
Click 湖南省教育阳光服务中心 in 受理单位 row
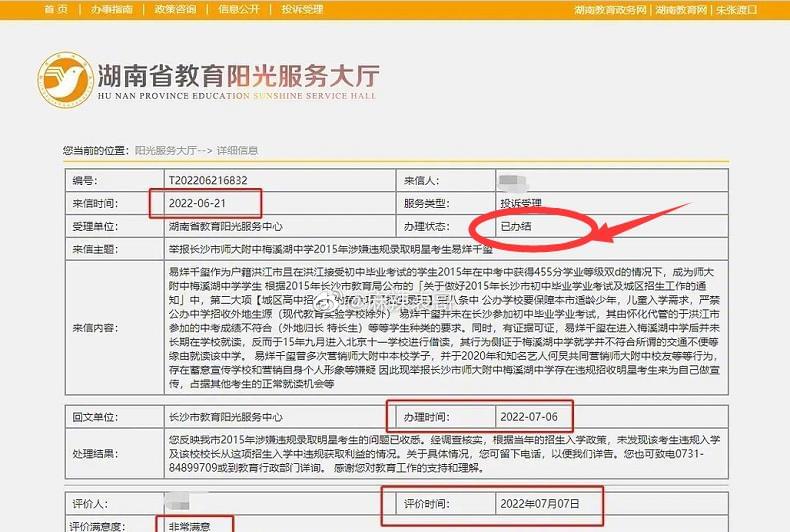tap(225, 226)
